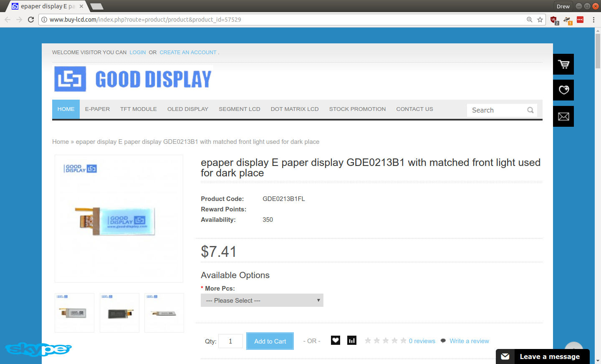The height and width of the screenshot is (364, 601).
Task: Expand the More Pcs dropdown
Action: pyautogui.click(x=262, y=300)
